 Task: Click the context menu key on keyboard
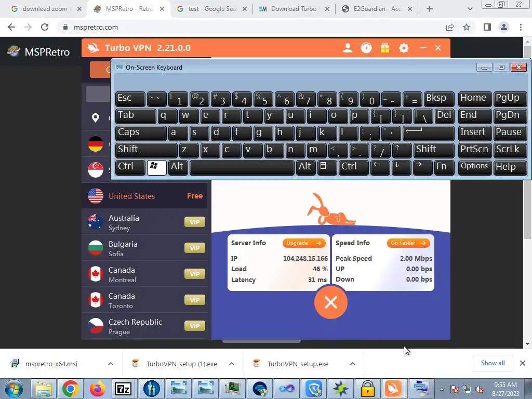327,167
